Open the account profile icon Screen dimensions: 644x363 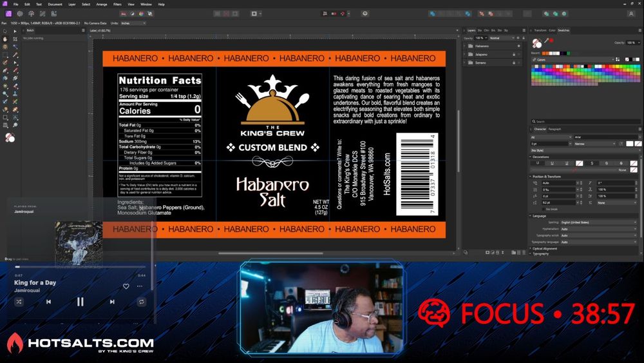631,14
